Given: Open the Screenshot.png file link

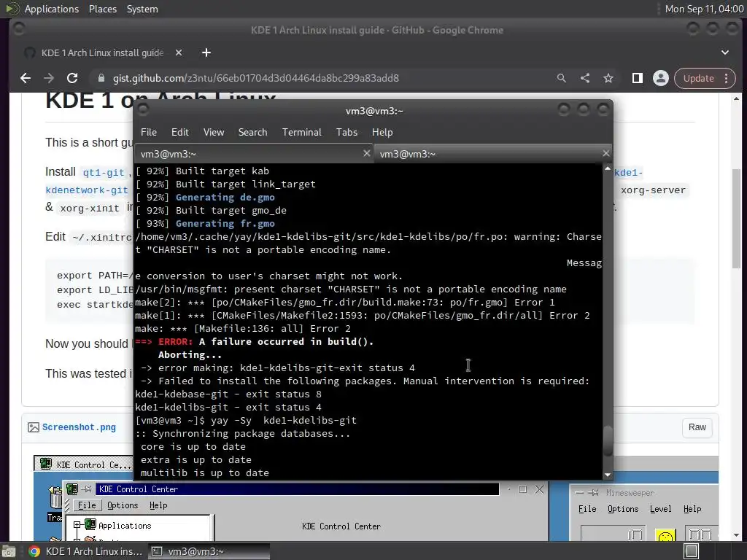Looking at the screenshot, I should pyautogui.click(x=79, y=427).
